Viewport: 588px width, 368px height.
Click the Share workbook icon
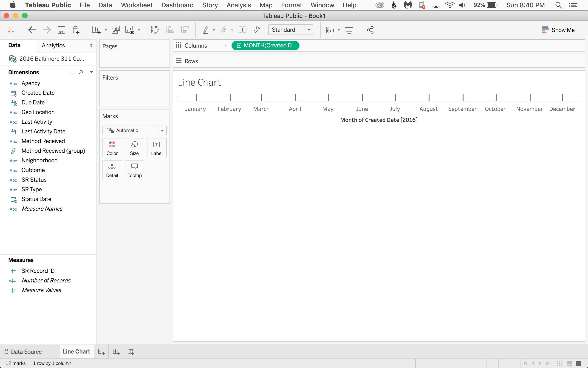click(370, 30)
